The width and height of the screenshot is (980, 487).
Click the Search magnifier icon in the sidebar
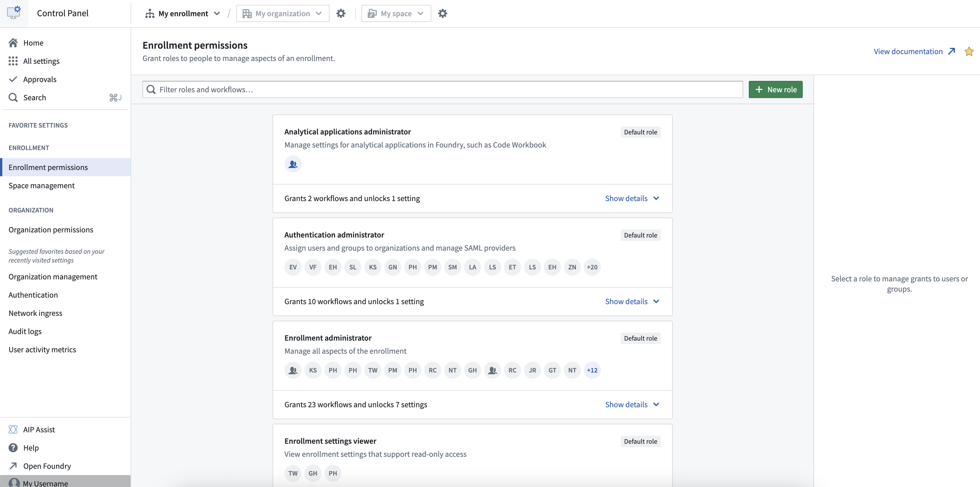tap(13, 97)
